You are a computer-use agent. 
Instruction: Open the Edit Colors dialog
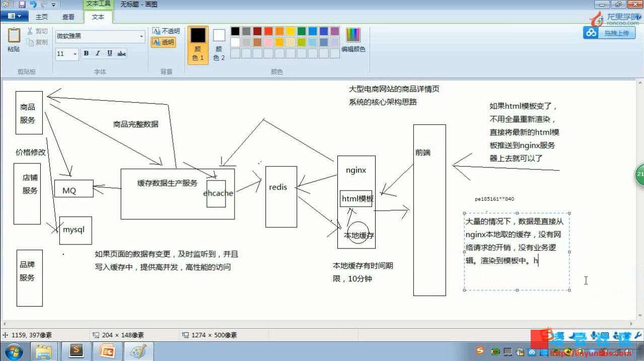pyautogui.click(x=353, y=40)
